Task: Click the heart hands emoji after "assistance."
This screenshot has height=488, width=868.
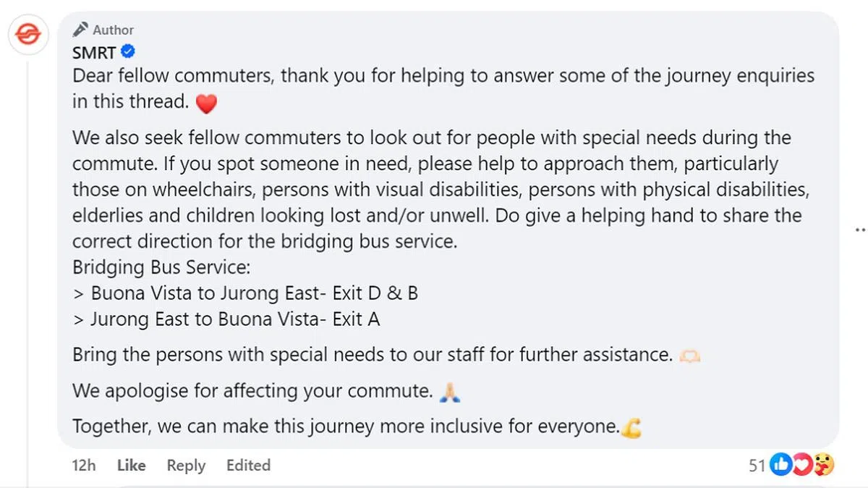Action: click(687, 356)
